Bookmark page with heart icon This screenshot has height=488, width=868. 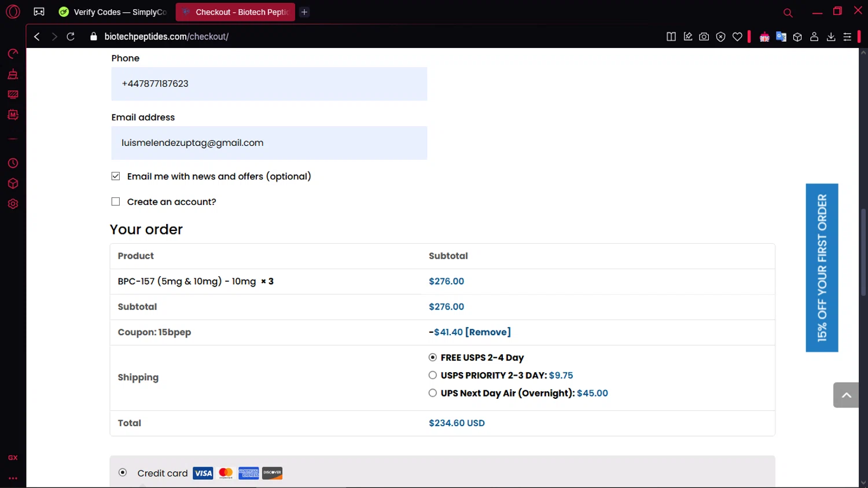click(737, 36)
